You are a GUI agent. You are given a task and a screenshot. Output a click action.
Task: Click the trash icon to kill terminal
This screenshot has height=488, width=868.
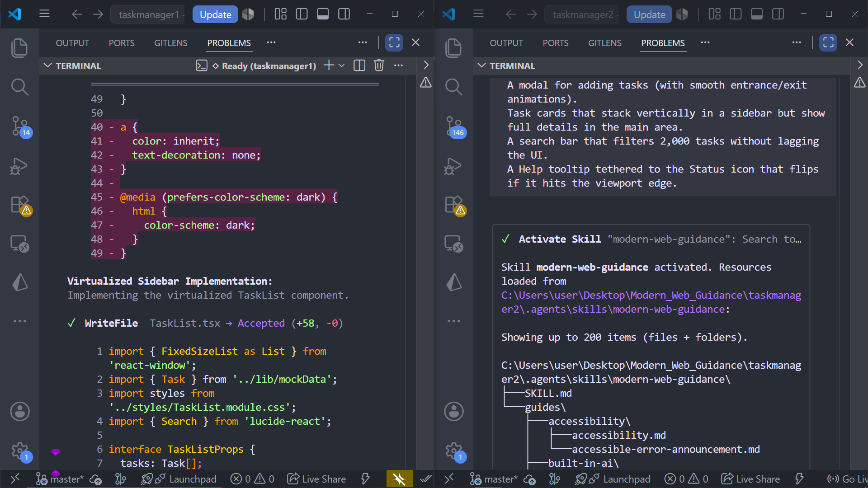tap(379, 66)
